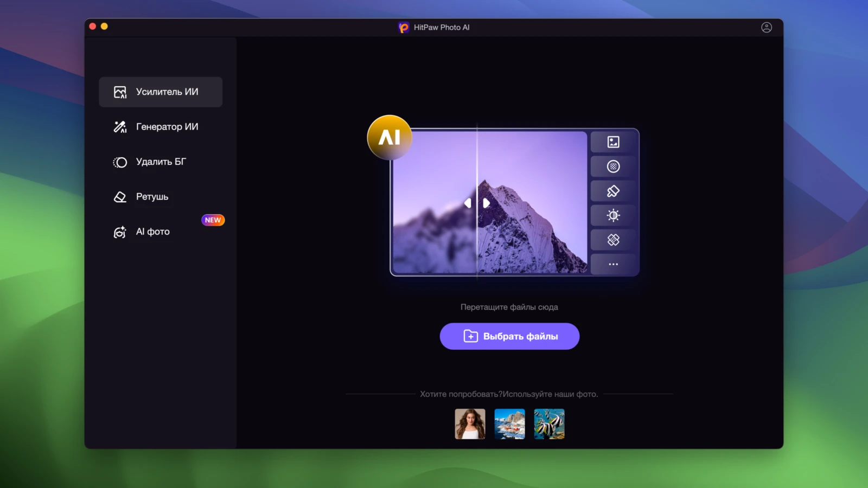The image size is (868, 488).
Task: Open the Ретушь section
Action: coord(161,197)
